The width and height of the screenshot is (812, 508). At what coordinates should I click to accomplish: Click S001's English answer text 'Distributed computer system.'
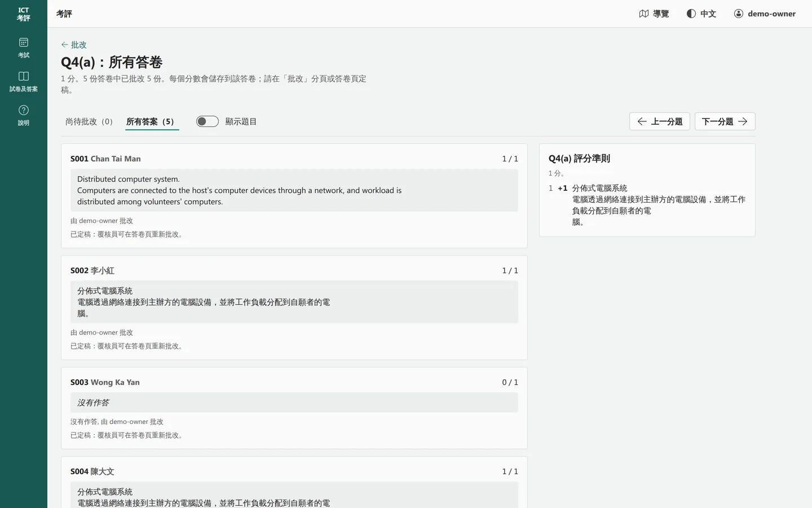129,179
